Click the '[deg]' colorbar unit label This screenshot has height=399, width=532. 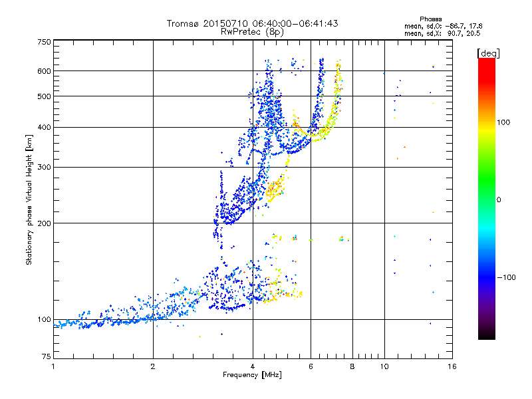pos(488,53)
